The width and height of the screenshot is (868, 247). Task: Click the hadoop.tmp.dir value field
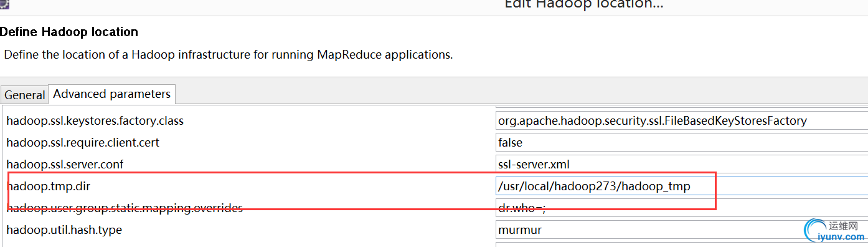coord(682,186)
